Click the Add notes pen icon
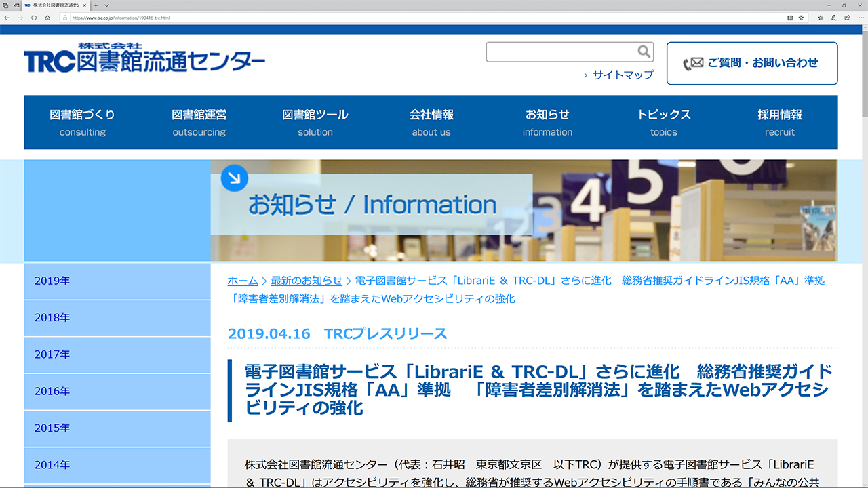This screenshot has width=868, height=488. click(833, 18)
